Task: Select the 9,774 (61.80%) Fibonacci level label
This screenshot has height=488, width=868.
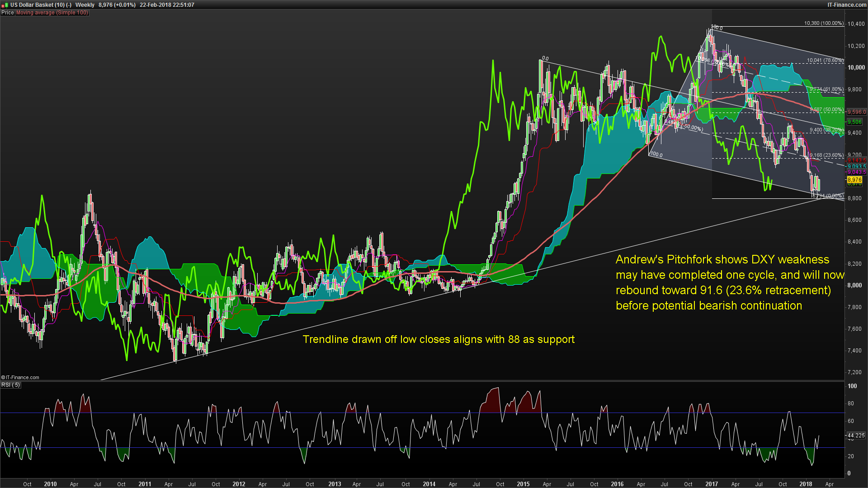Action: 826,89
